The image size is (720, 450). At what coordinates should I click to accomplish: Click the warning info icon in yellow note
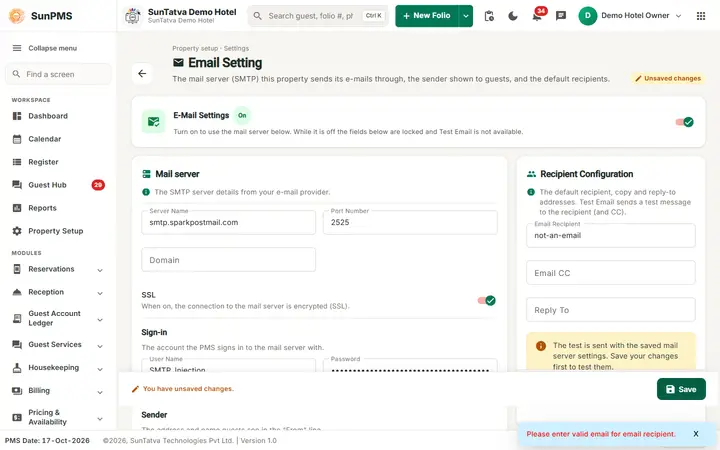point(541,346)
